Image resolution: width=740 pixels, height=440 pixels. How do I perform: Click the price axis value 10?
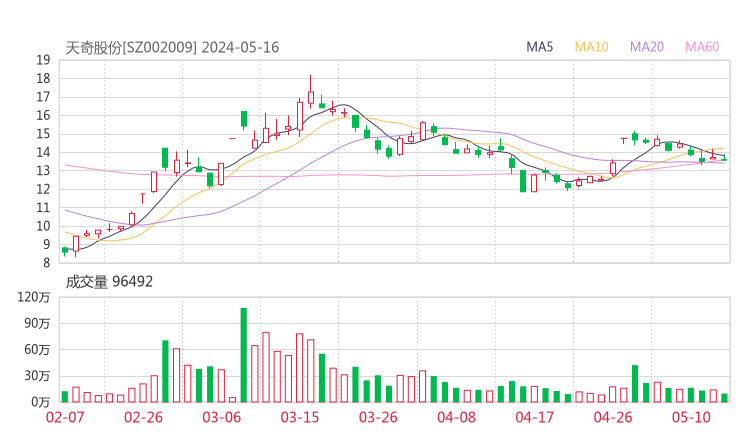click(43, 226)
